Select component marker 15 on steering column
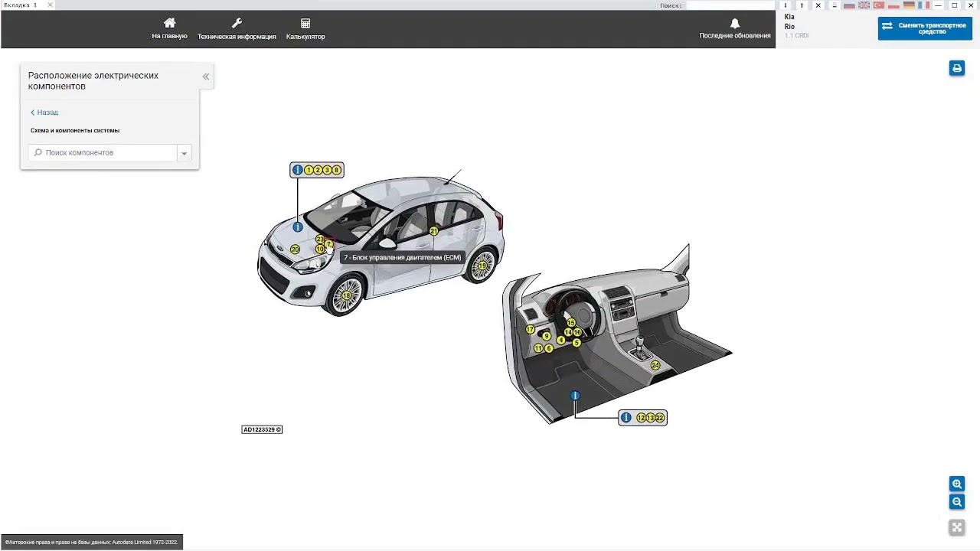The image size is (980, 551). click(571, 323)
